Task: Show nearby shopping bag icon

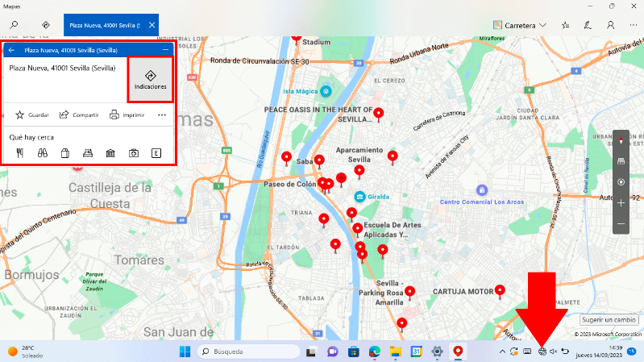Action: click(65, 153)
